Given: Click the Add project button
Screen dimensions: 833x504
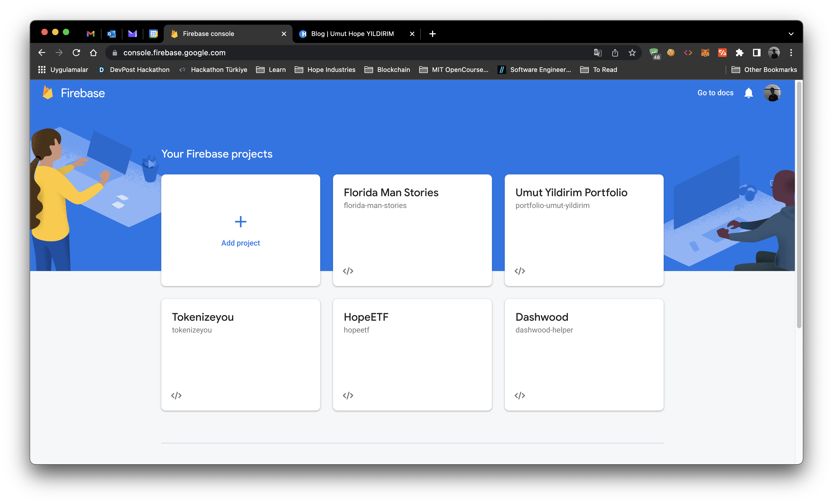Looking at the screenshot, I should click(x=240, y=243).
